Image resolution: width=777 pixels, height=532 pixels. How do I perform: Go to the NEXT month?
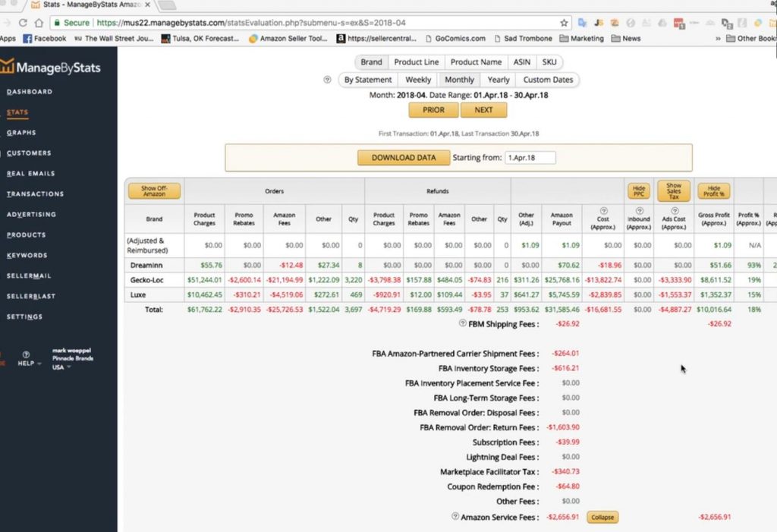483,110
